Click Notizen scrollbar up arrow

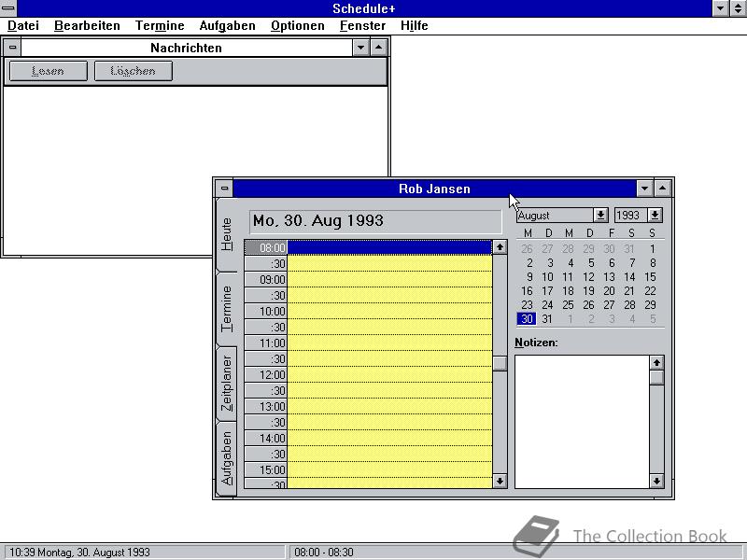click(x=656, y=363)
